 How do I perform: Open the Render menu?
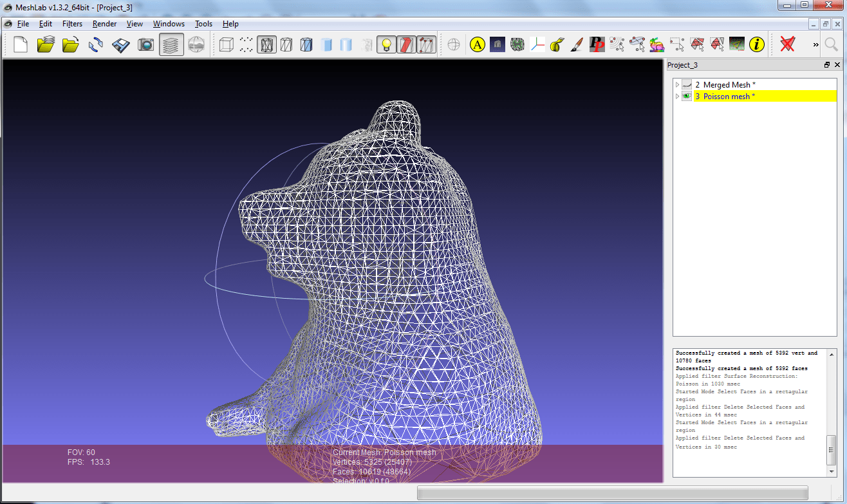[104, 24]
